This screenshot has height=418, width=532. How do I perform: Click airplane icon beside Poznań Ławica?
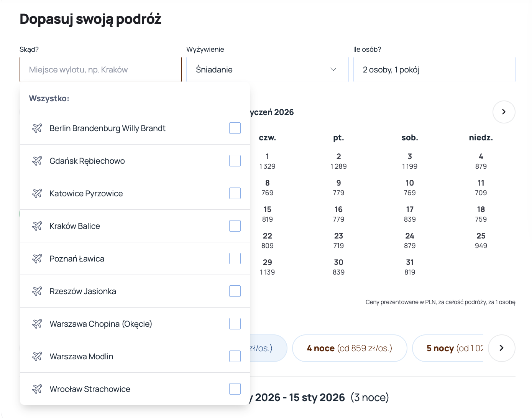(x=37, y=258)
